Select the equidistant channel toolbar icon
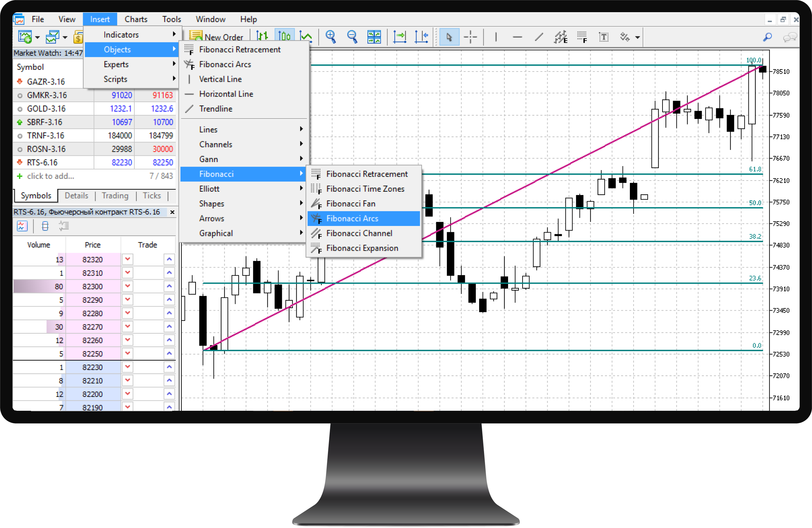Screen dimensions: 812x528 (560, 37)
